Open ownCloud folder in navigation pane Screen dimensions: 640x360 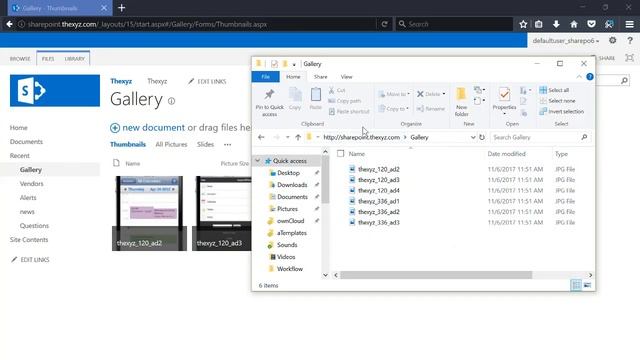click(x=290, y=221)
